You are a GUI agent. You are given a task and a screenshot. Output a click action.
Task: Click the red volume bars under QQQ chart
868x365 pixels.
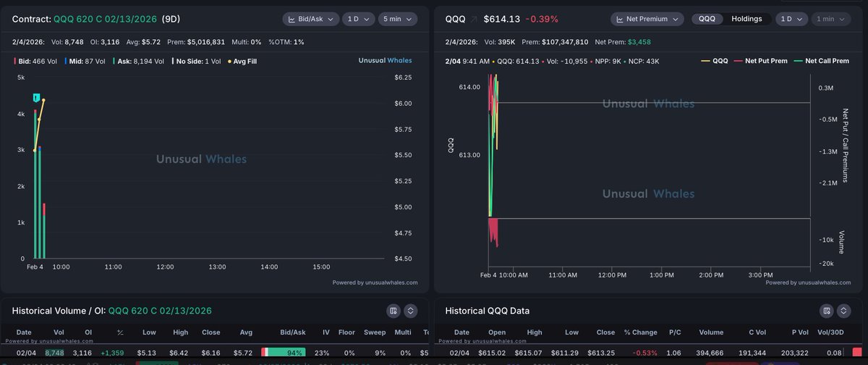pos(494,231)
